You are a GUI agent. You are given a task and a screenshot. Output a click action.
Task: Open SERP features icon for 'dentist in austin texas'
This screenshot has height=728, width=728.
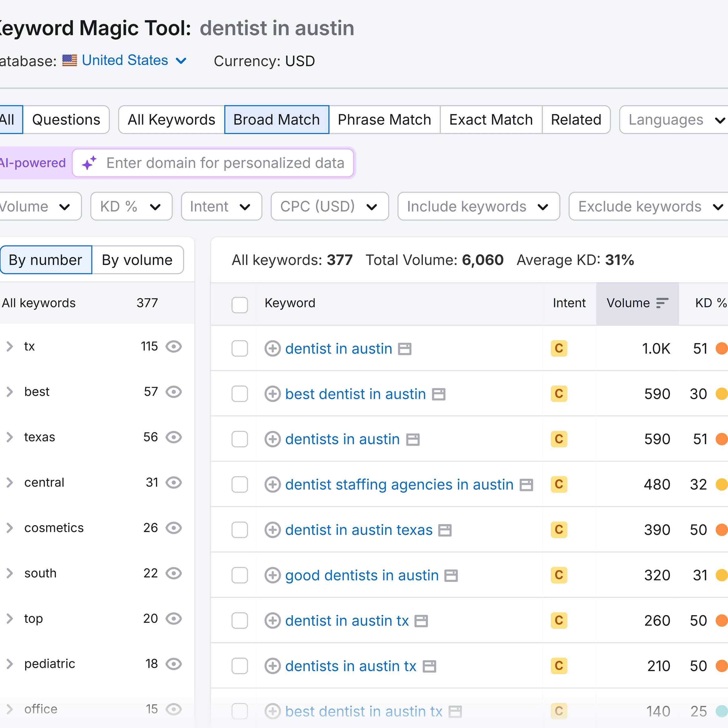coord(445,530)
